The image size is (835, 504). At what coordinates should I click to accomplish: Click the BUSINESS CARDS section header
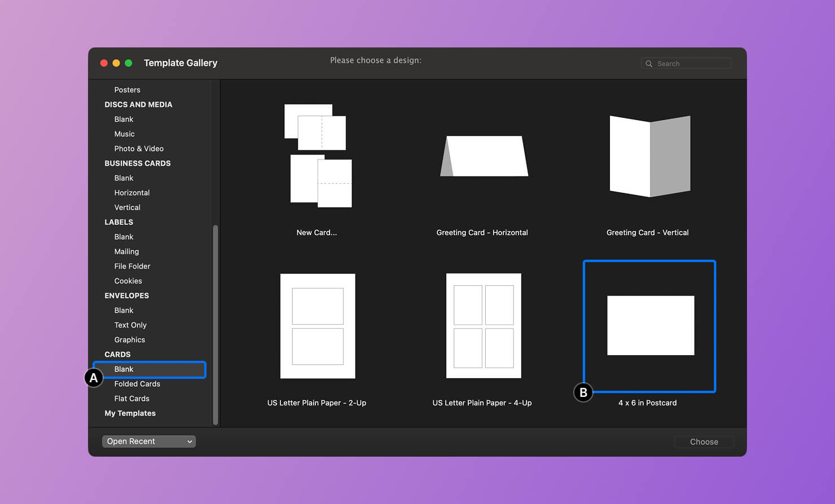point(137,163)
